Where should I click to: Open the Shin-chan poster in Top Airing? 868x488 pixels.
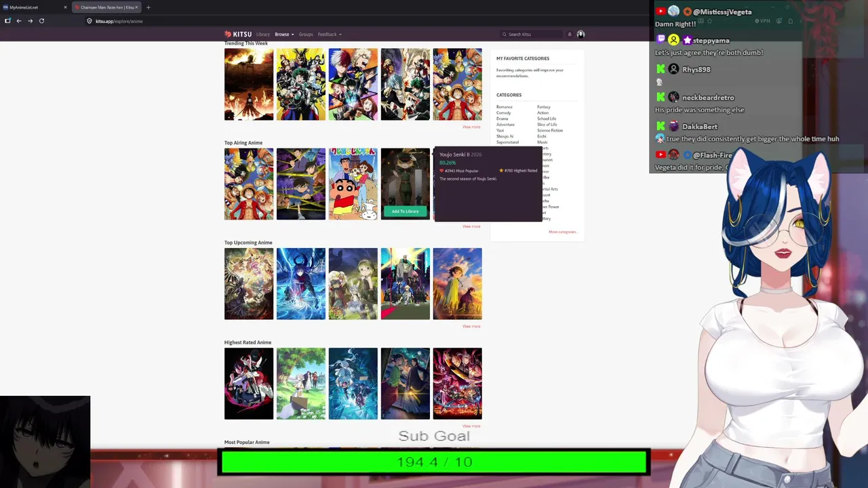[x=353, y=184]
